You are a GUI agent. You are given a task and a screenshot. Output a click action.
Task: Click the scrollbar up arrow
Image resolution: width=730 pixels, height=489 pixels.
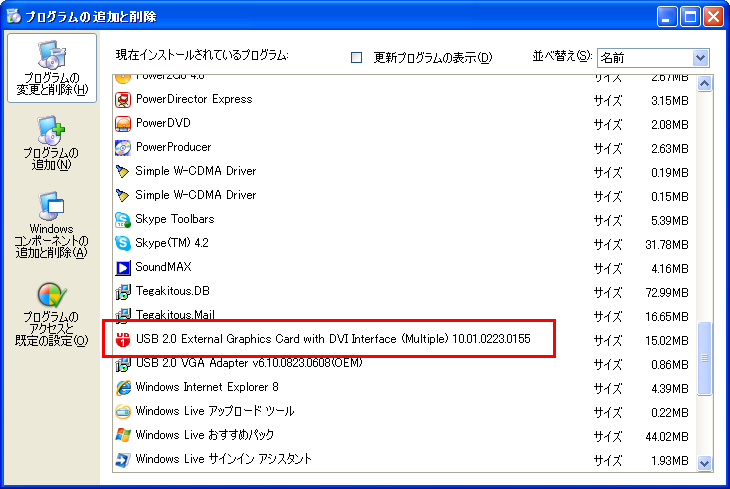point(704,83)
